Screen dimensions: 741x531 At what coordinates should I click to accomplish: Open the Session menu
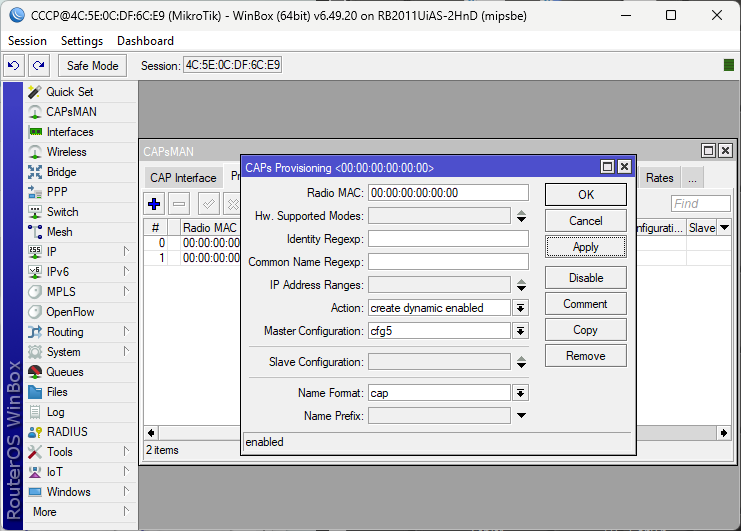point(27,41)
